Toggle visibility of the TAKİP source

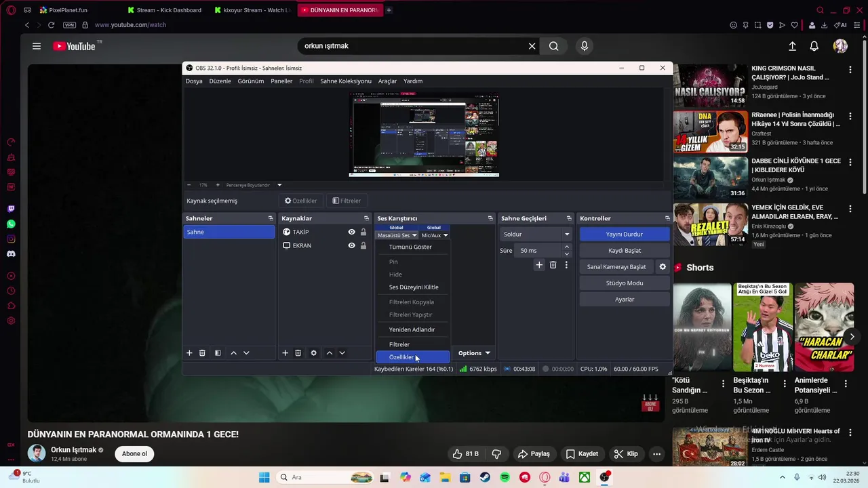click(x=351, y=232)
